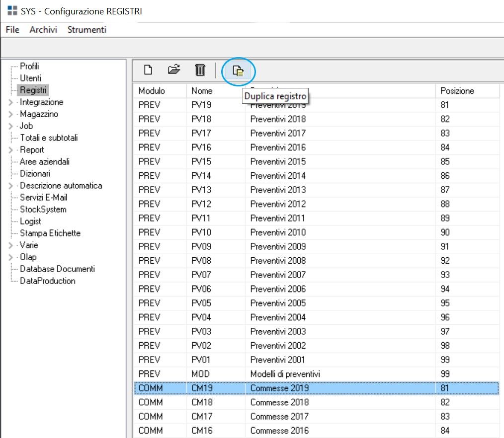
Task: Click the Delete trash can icon
Action: (200, 70)
